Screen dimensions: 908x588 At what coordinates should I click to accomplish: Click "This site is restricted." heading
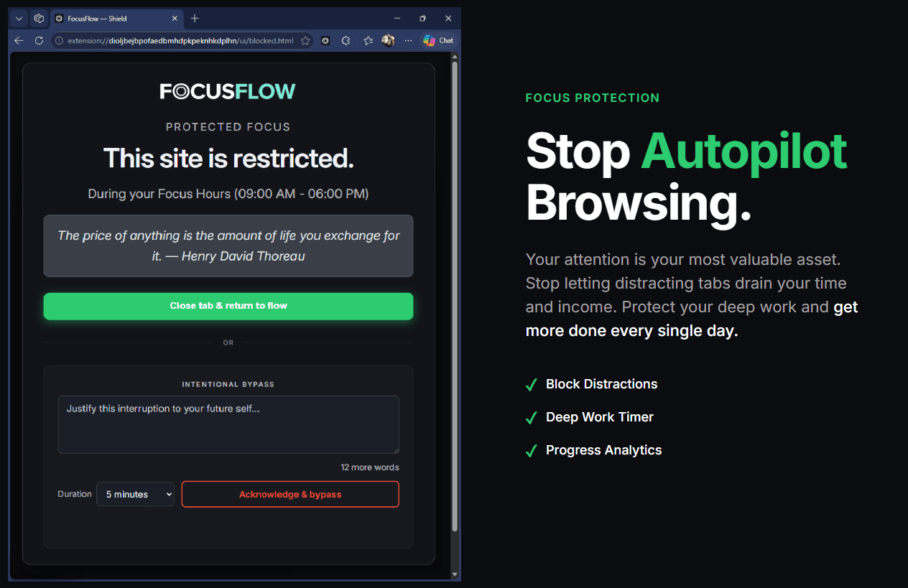(x=228, y=158)
